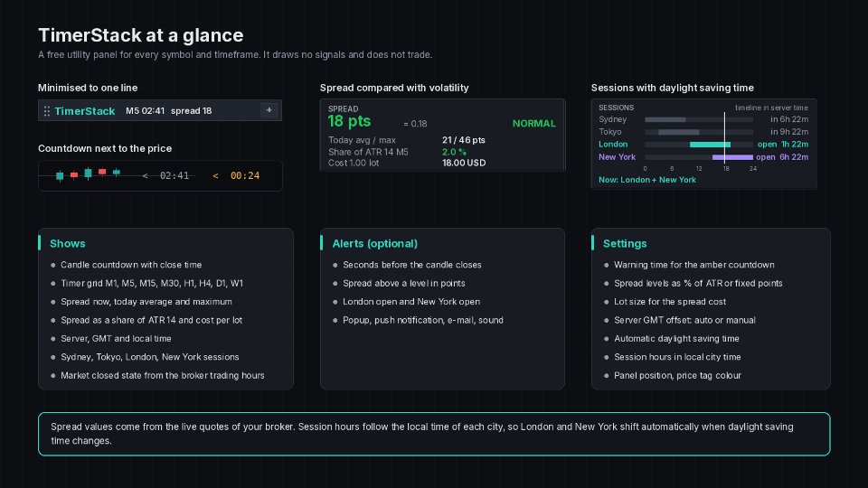Screen dimensions: 868x488
Task: Click 'Market closed state' item
Action: tap(162, 375)
